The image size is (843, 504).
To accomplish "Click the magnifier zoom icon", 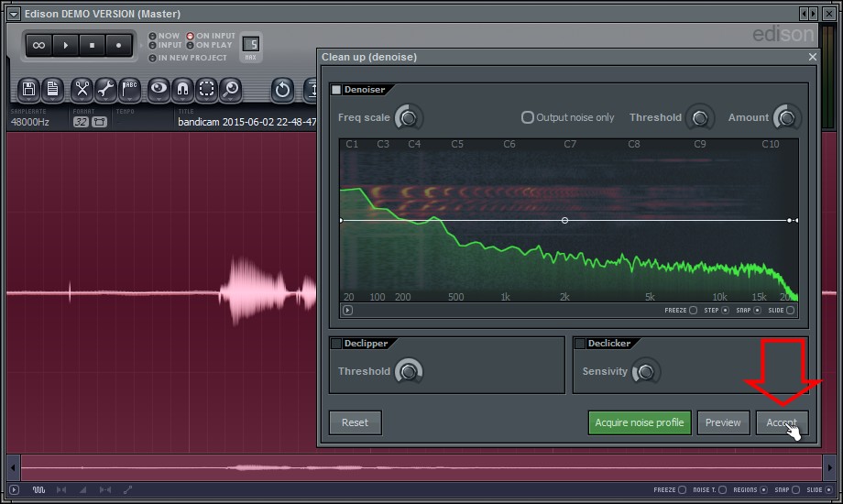I will tap(231, 89).
